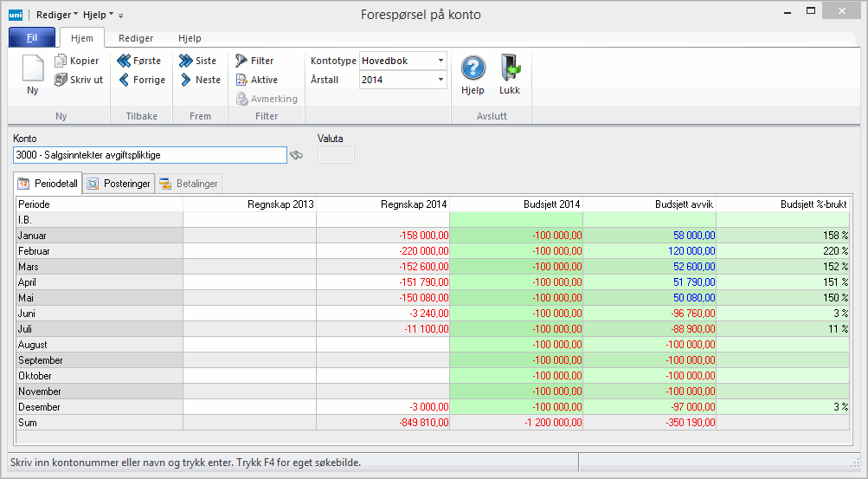Switch to the Posteringer tab
The height and width of the screenshot is (479, 868).
[x=119, y=184]
